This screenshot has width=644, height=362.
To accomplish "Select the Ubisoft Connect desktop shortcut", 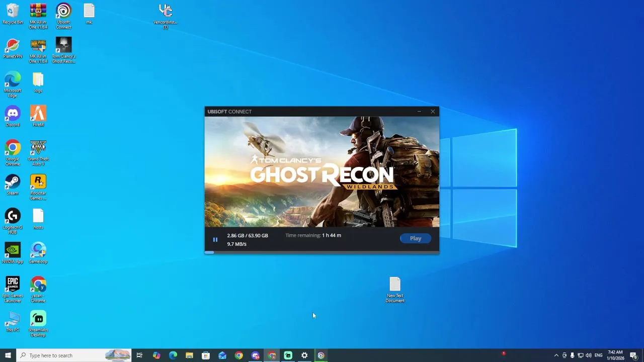I will click(63, 16).
